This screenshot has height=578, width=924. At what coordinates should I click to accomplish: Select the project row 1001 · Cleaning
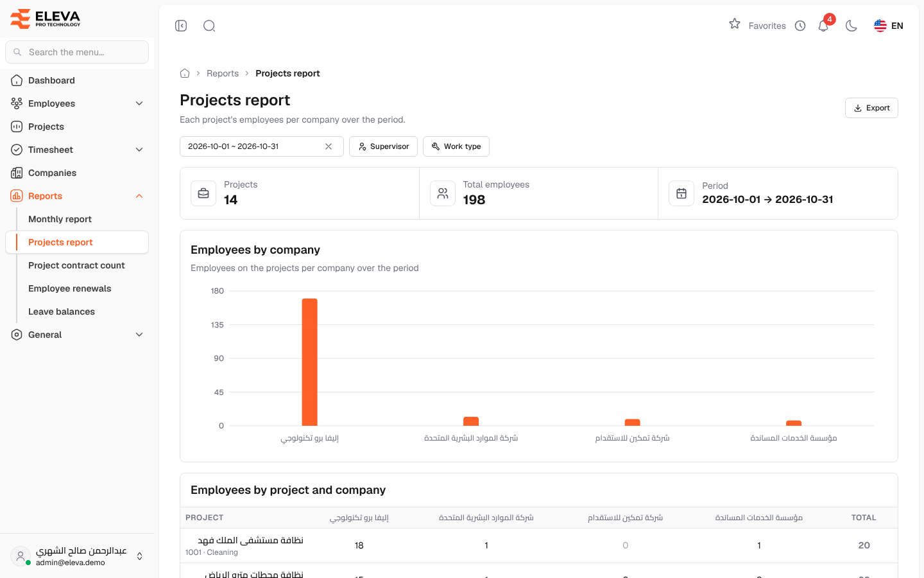pos(539,545)
